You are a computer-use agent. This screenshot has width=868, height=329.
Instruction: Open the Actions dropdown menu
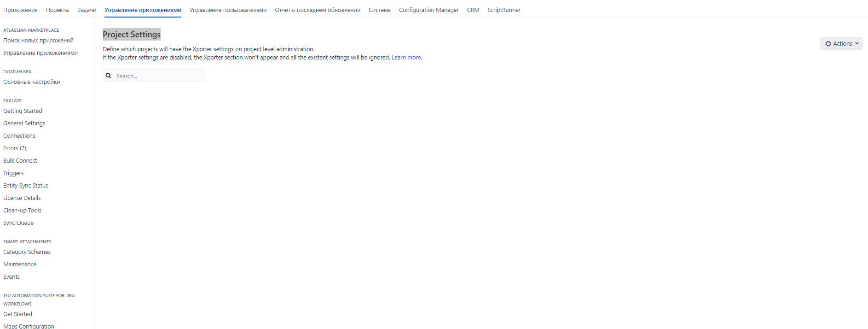[841, 44]
